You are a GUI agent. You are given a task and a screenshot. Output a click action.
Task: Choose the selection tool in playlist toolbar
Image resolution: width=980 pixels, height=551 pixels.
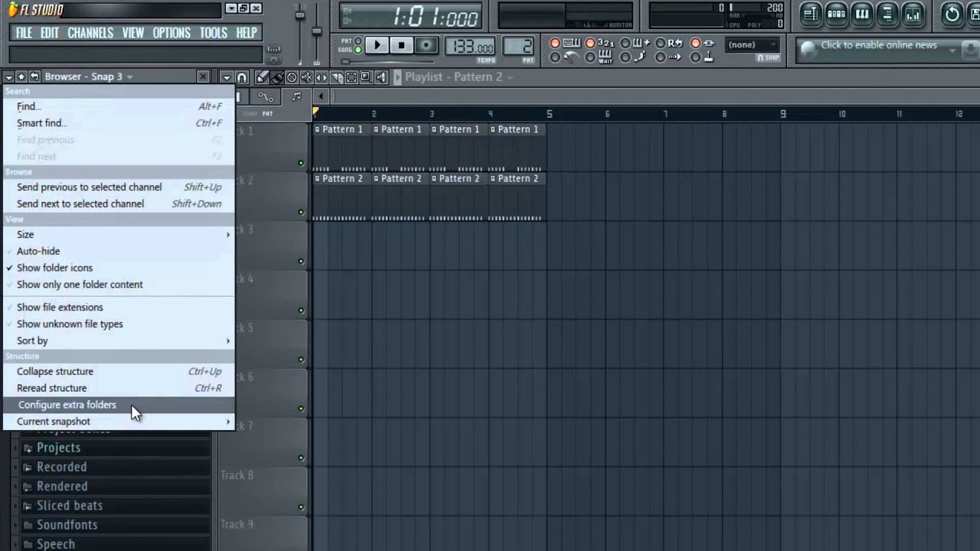click(351, 77)
